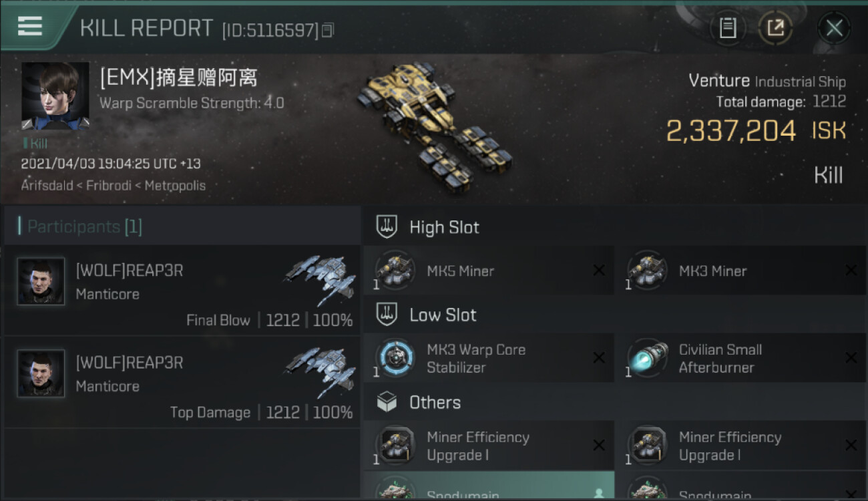Select the MK3 Miner module icon
Image resolution: width=868 pixels, height=501 pixels.
(646, 271)
